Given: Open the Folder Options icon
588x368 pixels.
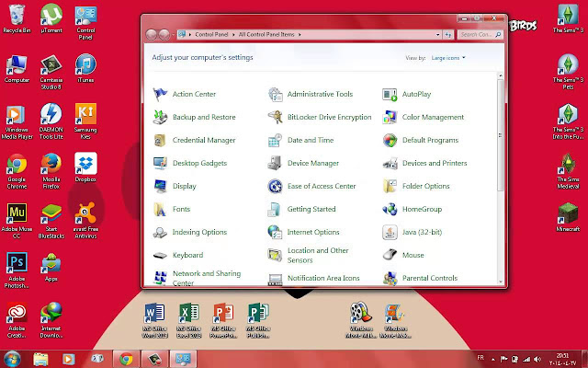Looking at the screenshot, I should 390,186.
